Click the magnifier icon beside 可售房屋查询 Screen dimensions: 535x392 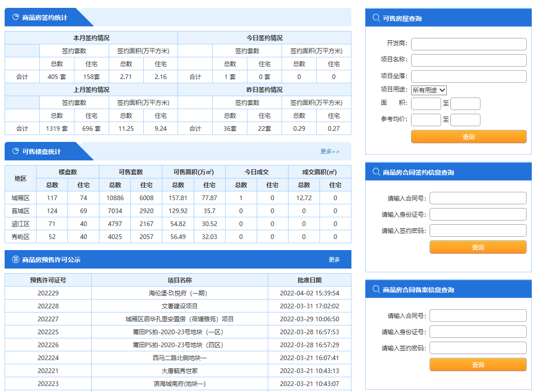[x=376, y=18]
